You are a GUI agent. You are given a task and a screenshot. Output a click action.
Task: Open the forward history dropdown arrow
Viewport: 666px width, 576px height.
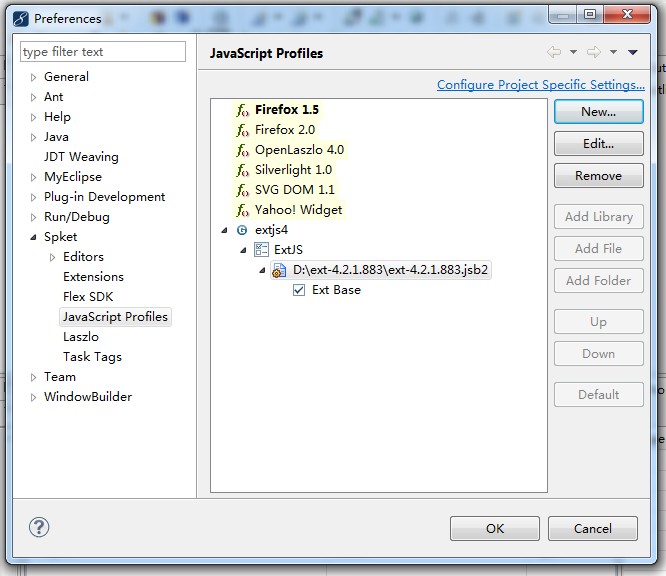click(x=613, y=52)
